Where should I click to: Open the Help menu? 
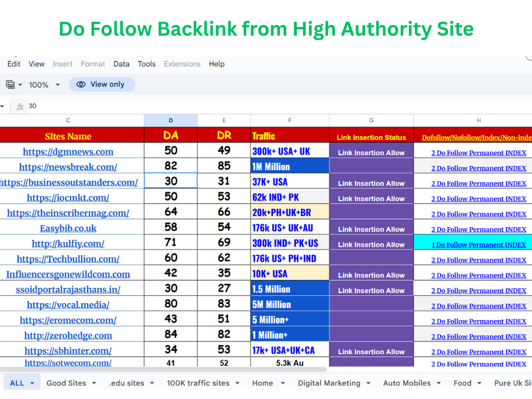(217, 64)
